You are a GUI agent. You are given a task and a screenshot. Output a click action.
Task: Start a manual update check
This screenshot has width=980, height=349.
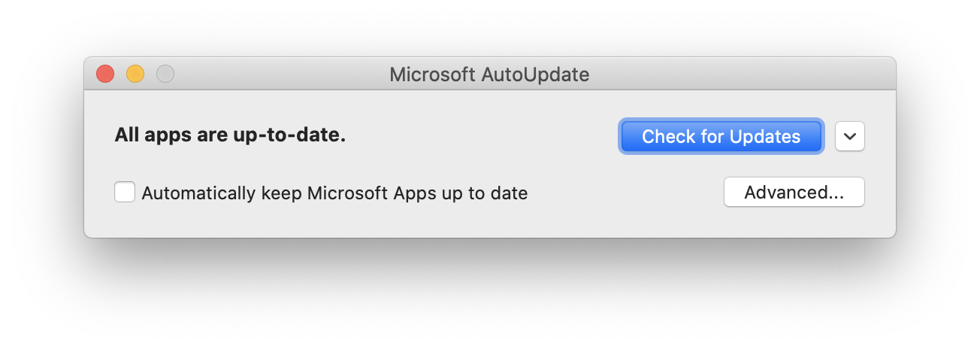pyautogui.click(x=721, y=137)
